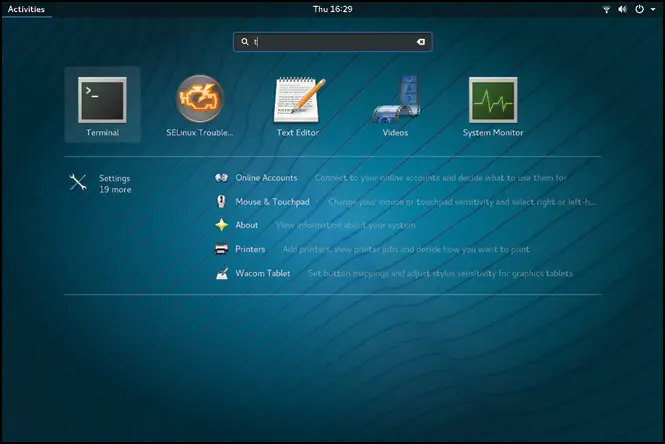Select the Mouse & Touchpad settings result
665x444 pixels.
[x=272, y=202]
